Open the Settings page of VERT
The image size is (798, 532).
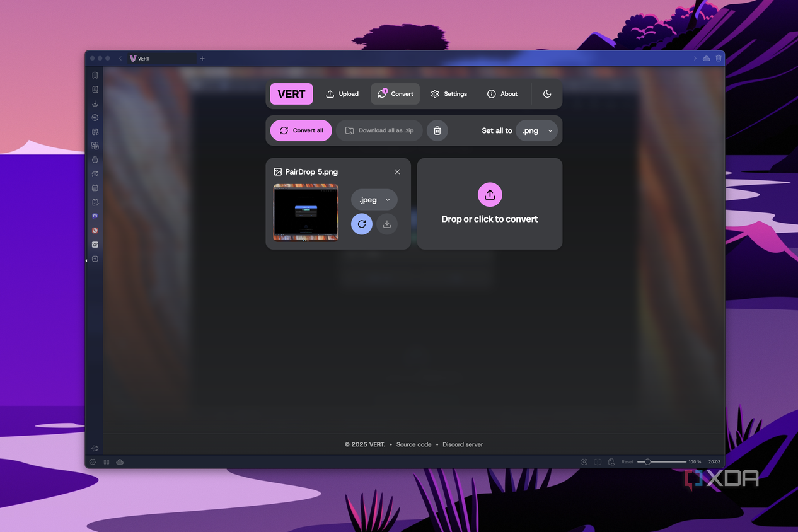(x=449, y=94)
